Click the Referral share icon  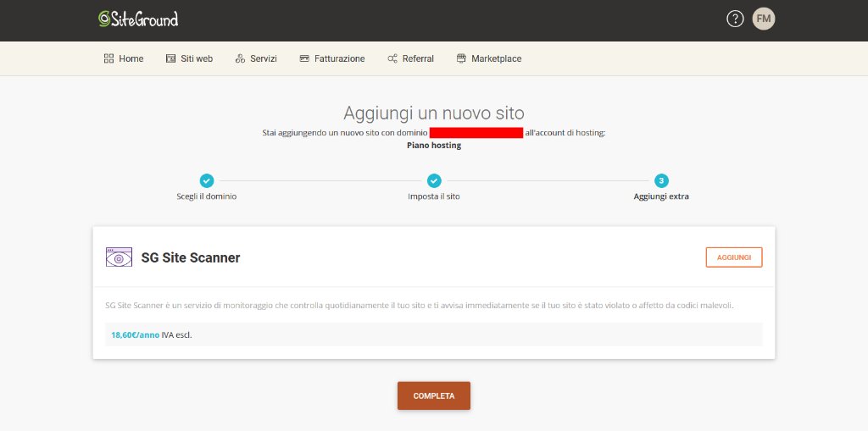[x=392, y=58]
